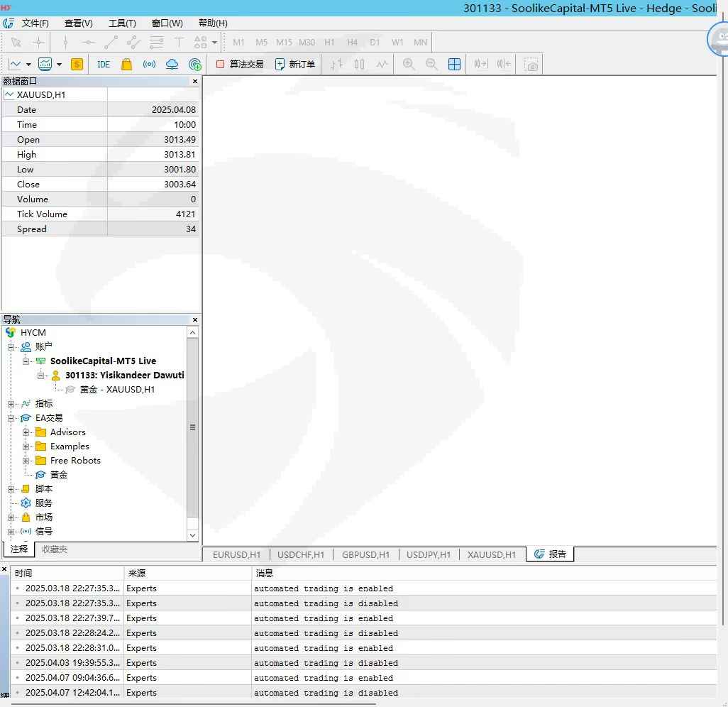Image resolution: width=728 pixels, height=707 pixels.
Task: Open the chart type dropdown arrow
Action: [x=28, y=65]
